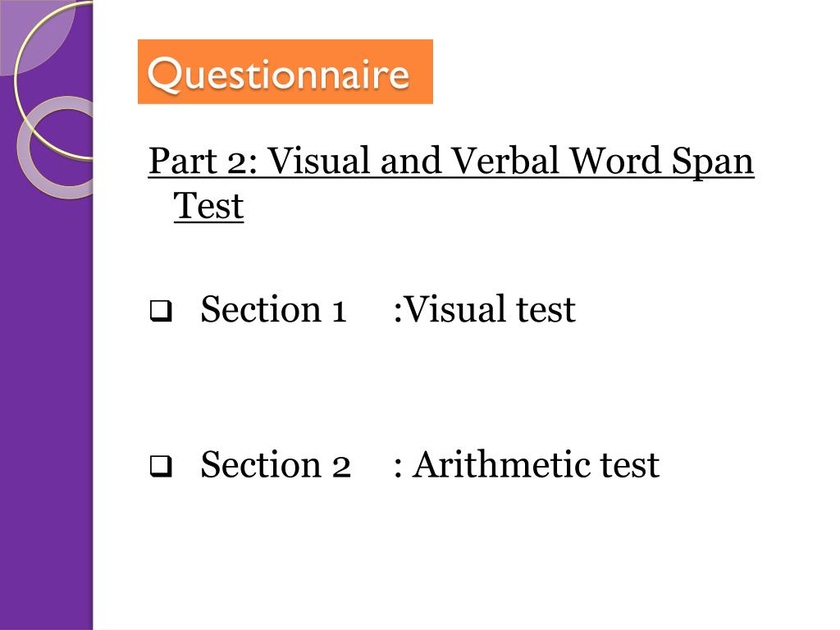Select the 'Section 2' label

(276, 464)
